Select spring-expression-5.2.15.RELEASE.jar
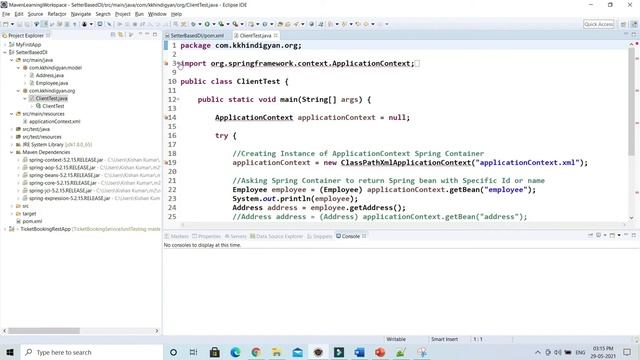This screenshot has width=640, height=360. point(69,198)
